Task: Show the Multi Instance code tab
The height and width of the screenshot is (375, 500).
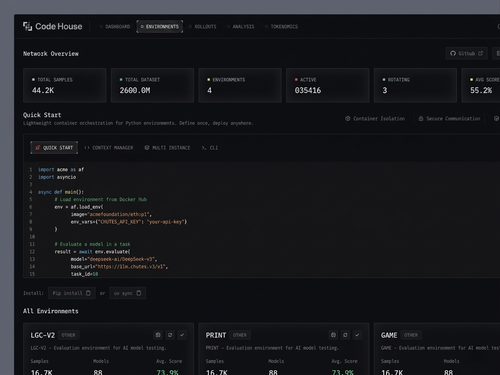Action: 167,148
